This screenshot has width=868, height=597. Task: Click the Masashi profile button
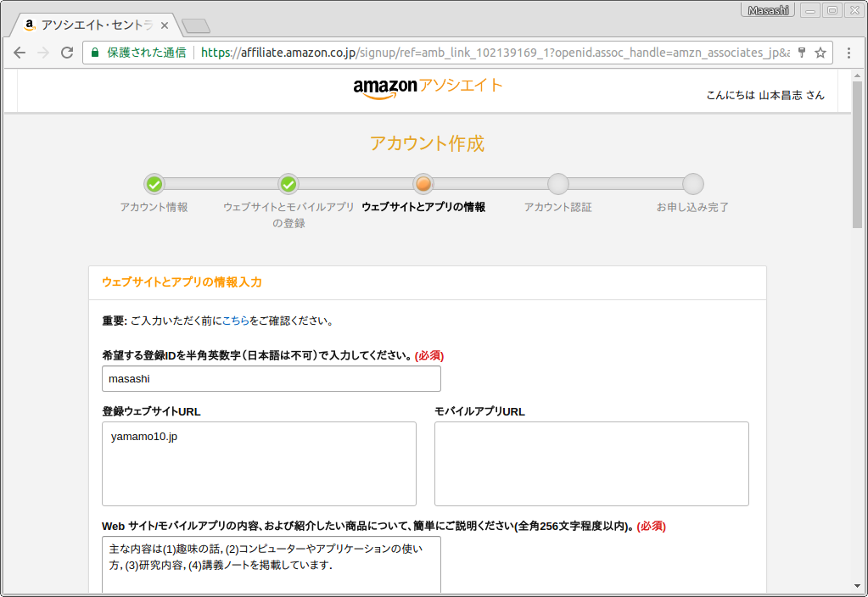pyautogui.click(x=768, y=10)
